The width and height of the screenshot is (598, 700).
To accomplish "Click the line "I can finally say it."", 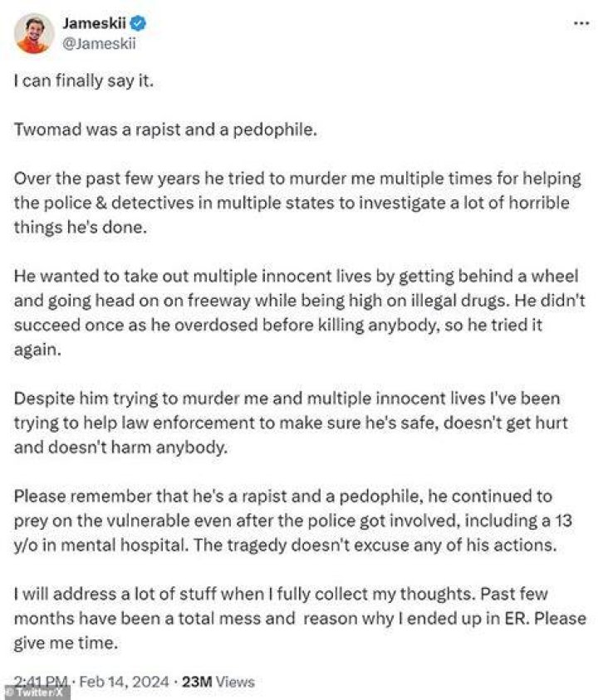I will [84, 81].
